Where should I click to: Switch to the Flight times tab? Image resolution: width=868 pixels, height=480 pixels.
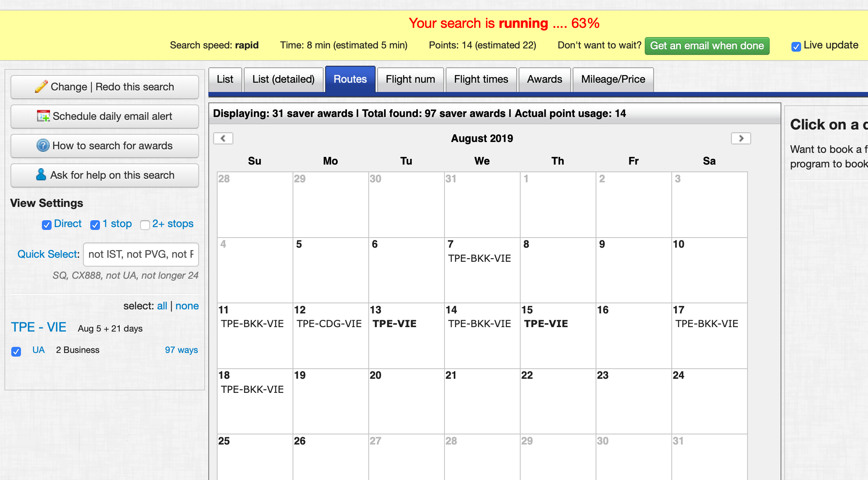[481, 79]
